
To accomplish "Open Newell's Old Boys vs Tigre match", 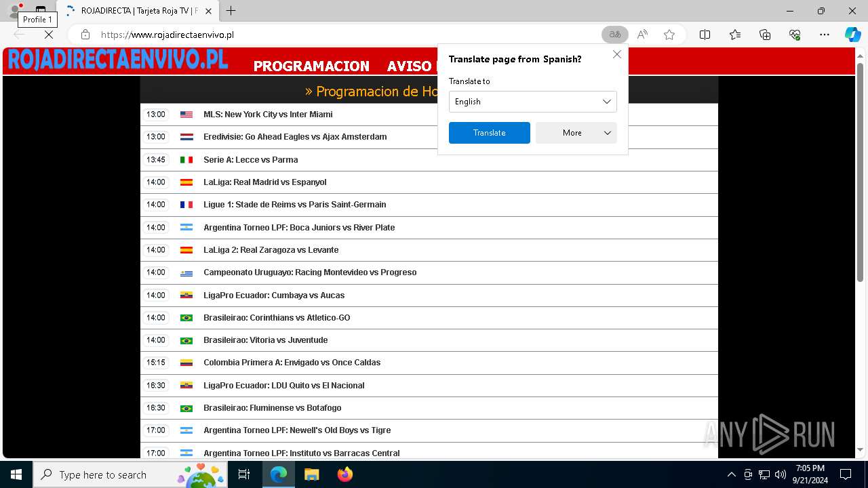I will [x=297, y=430].
